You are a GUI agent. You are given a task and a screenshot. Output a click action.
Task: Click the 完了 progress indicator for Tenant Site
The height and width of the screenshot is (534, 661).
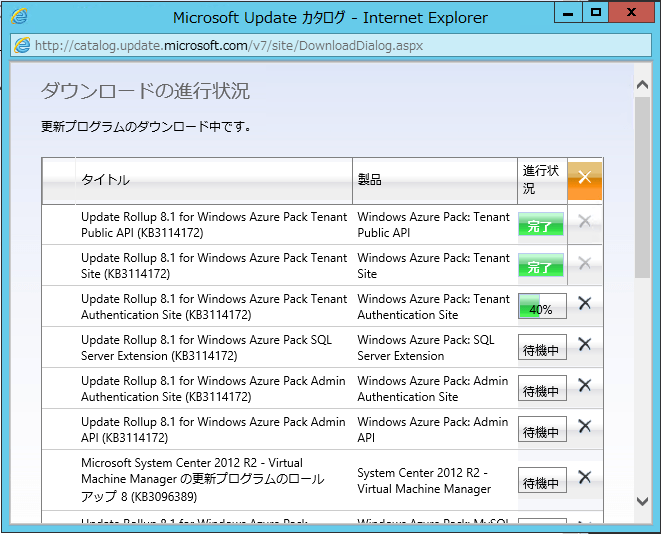[x=541, y=265]
